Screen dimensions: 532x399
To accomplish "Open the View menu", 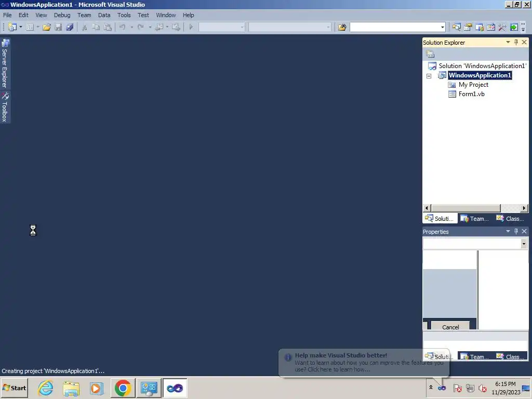I will pos(41,15).
